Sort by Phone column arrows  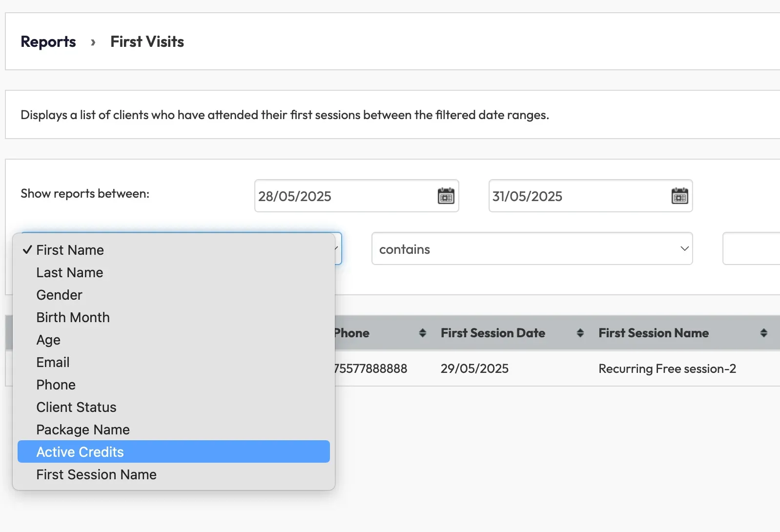(x=422, y=333)
